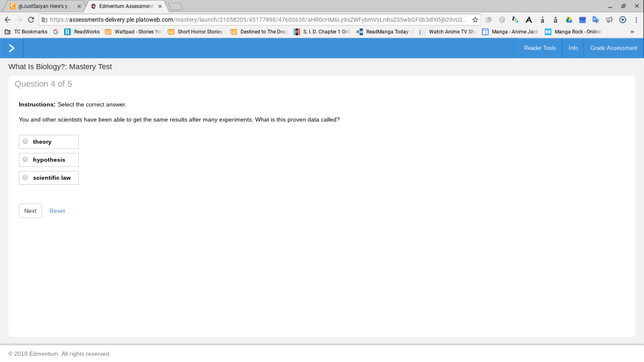Show more bookmarks overflow chevron

(632, 32)
